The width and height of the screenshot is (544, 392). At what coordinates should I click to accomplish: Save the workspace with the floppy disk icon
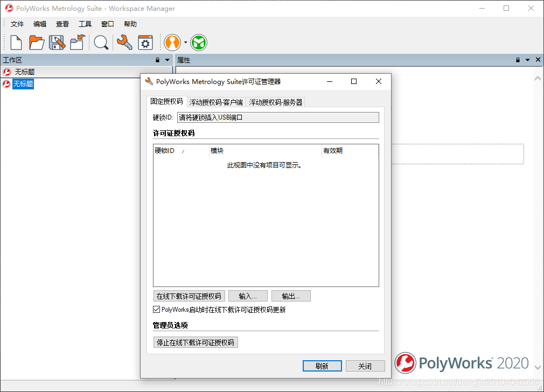point(58,42)
